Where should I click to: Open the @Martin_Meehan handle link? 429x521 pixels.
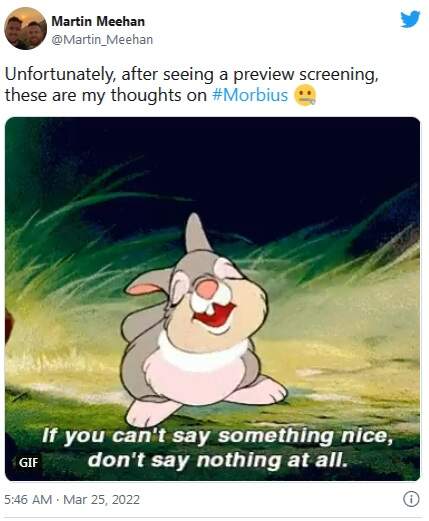[102, 40]
